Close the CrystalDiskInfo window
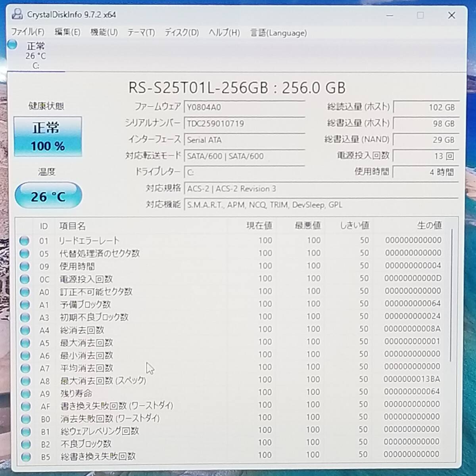476x476 pixels. 451,15
